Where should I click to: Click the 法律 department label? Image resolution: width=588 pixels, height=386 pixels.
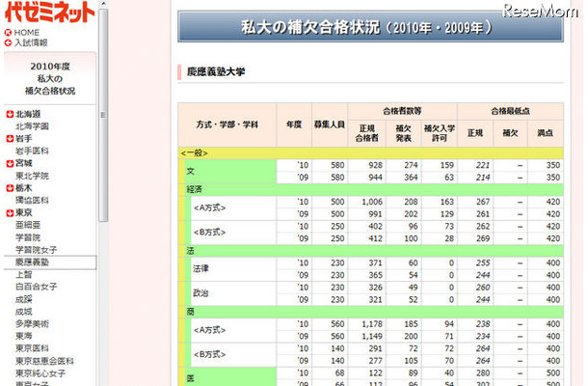(x=200, y=268)
